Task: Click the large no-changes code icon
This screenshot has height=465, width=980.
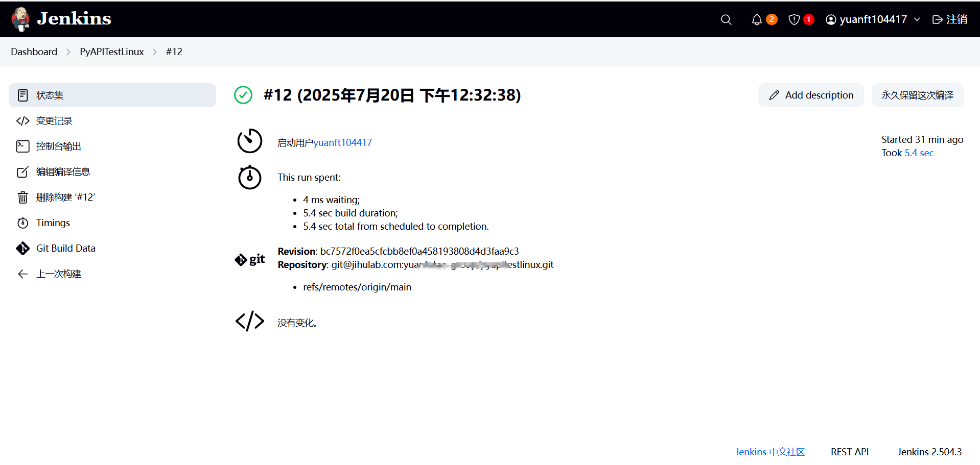Action: coord(250,322)
